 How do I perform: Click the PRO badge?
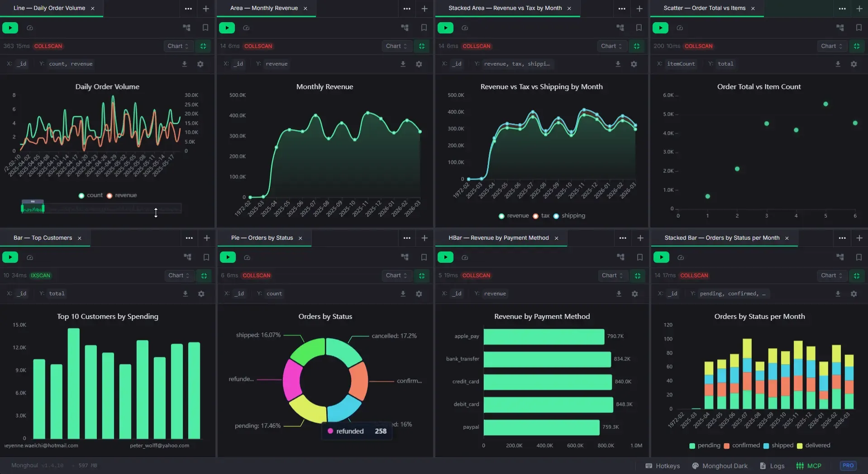click(x=849, y=465)
